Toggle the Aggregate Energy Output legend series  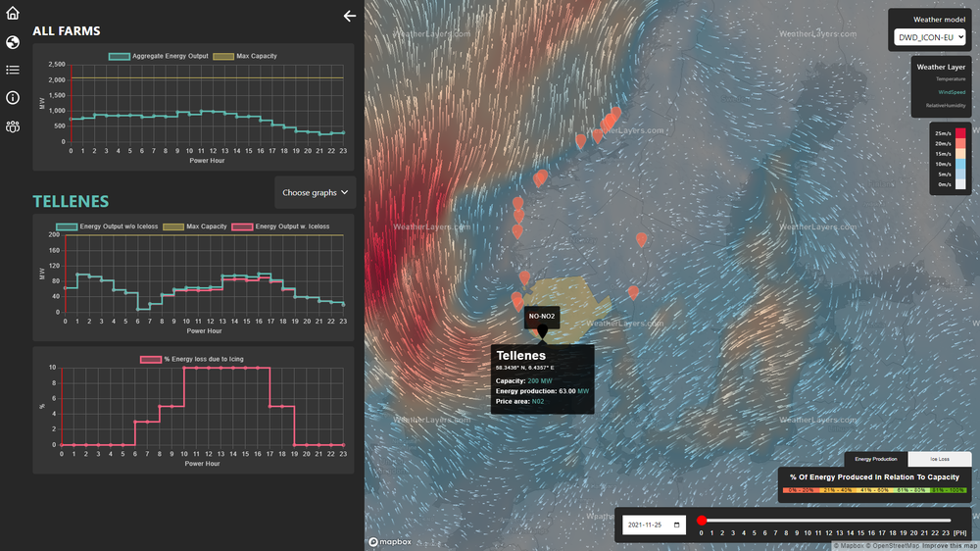click(158, 56)
